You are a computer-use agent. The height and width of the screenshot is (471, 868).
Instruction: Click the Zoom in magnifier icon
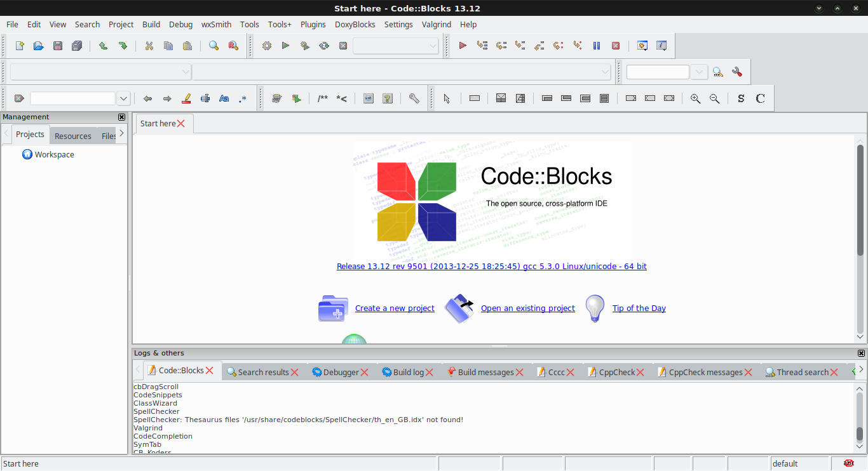696,98
